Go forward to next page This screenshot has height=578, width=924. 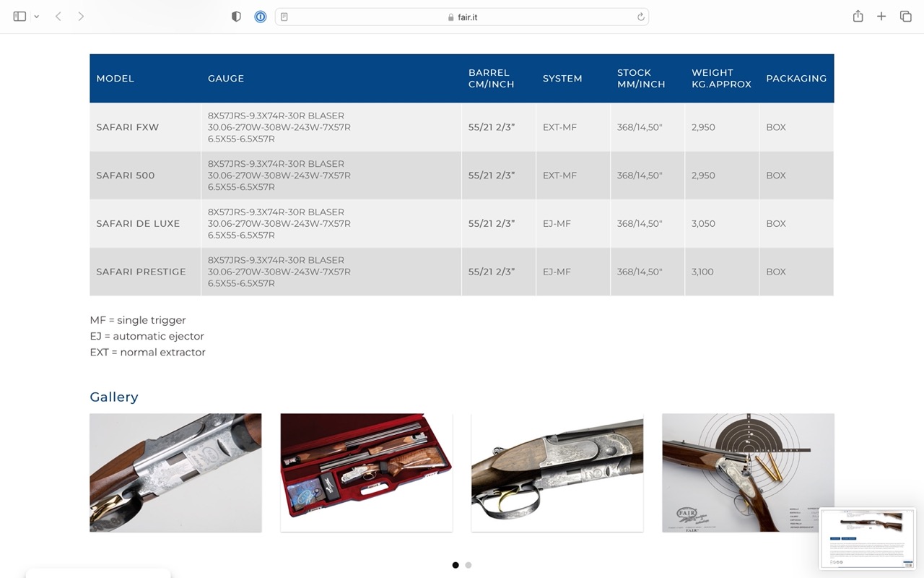click(81, 17)
